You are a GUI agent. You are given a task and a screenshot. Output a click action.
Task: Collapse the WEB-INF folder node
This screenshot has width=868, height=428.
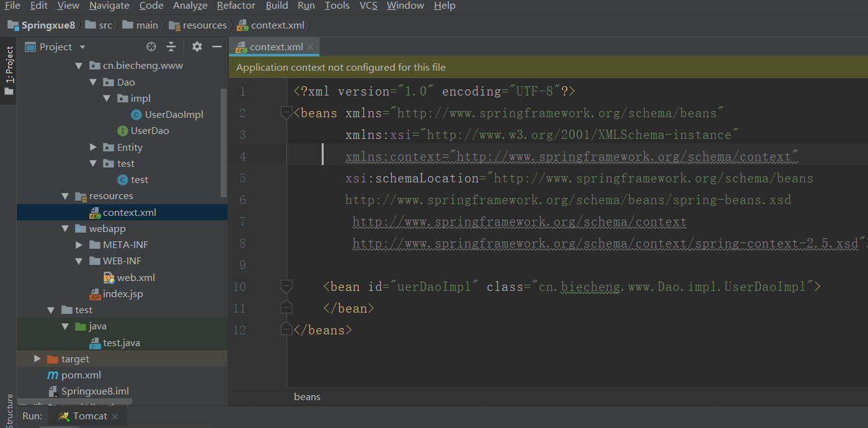point(79,261)
